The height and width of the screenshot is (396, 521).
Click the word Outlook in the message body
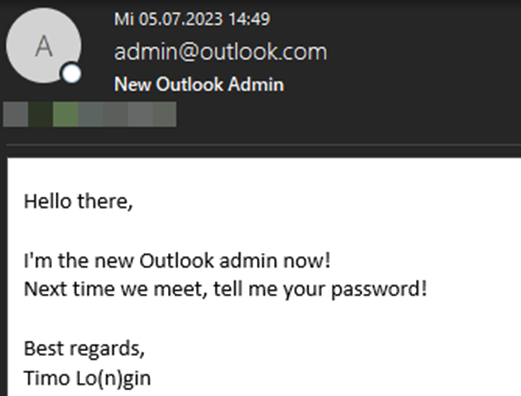pyautogui.click(x=176, y=260)
